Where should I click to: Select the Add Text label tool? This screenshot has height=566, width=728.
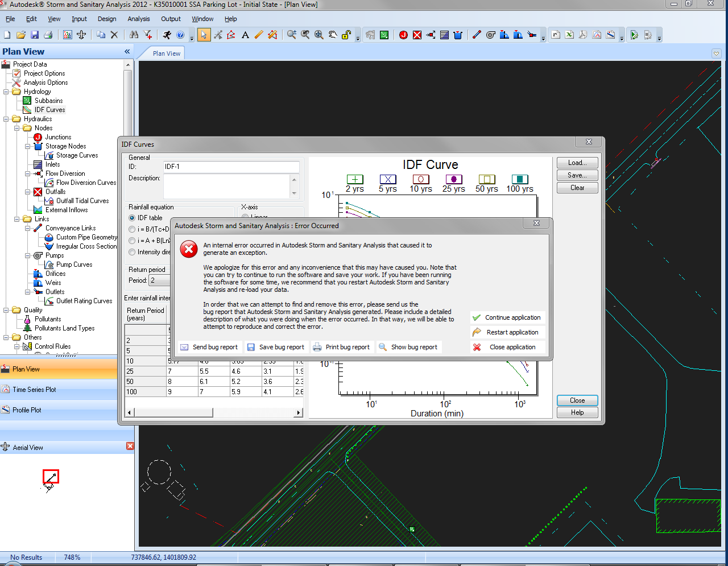pos(245,35)
